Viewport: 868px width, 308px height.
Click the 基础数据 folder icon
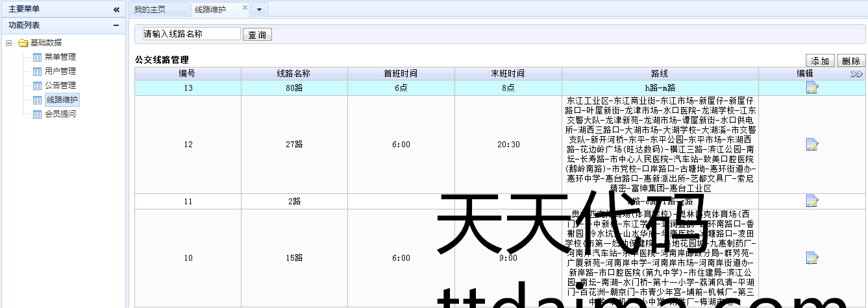click(23, 43)
